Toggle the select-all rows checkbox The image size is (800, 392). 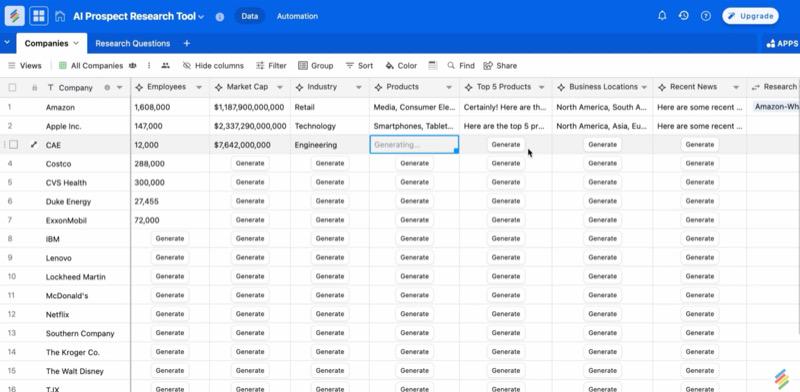[12, 88]
